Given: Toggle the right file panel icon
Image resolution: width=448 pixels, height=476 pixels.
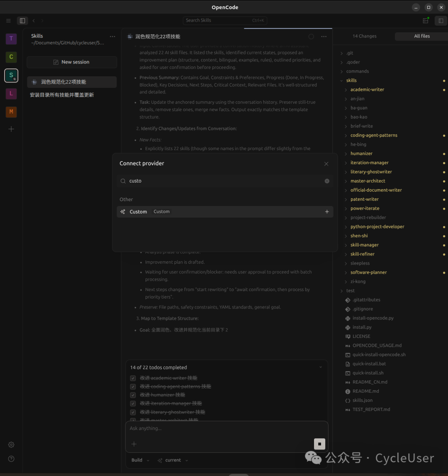Looking at the screenshot, I should 441,21.
